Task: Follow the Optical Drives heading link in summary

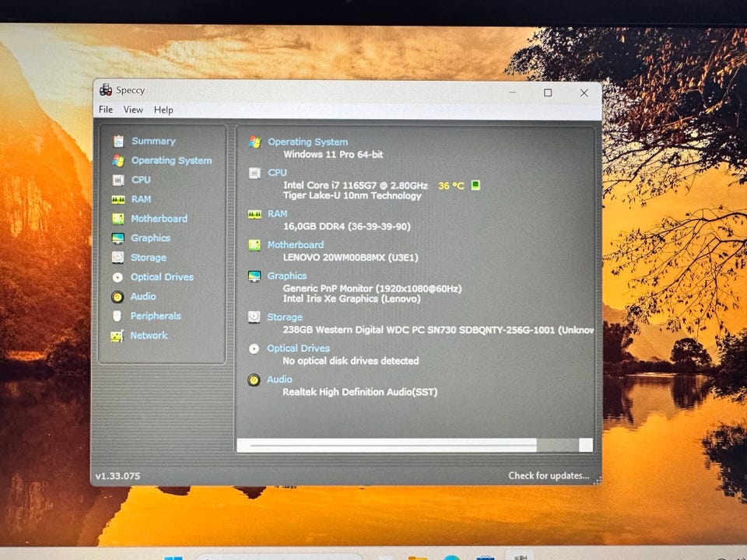Action: tap(298, 348)
